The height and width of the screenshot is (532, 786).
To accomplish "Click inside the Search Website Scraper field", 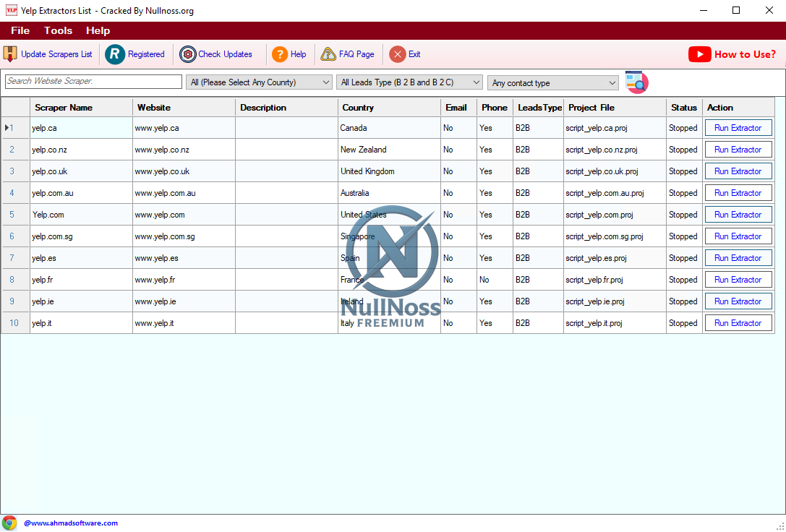I will 93,82.
